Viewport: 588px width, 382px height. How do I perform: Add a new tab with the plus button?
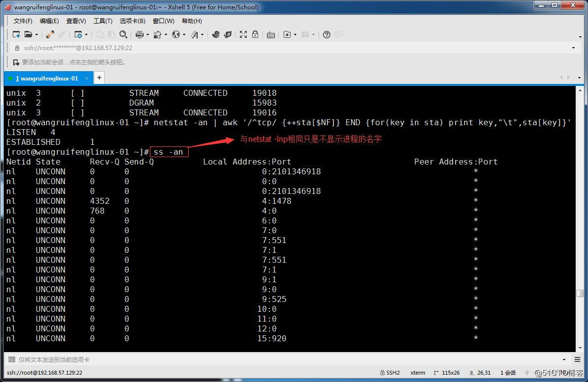(x=99, y=78)
